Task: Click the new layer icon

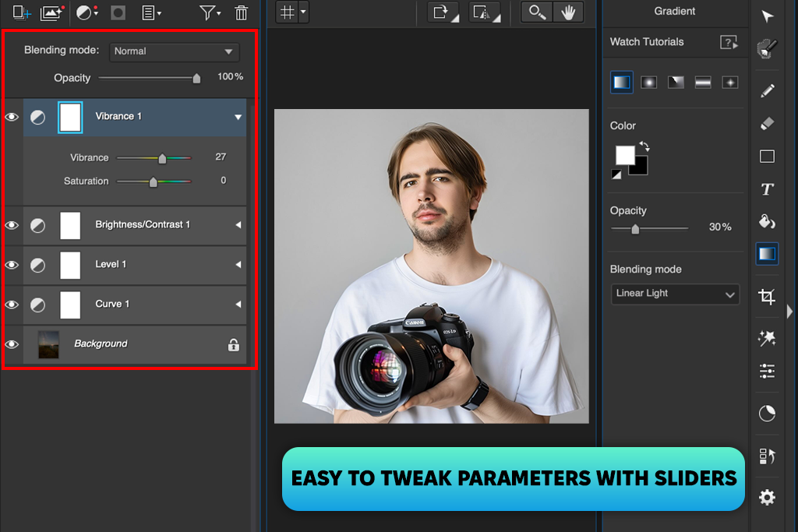Action: coord(21,12)
